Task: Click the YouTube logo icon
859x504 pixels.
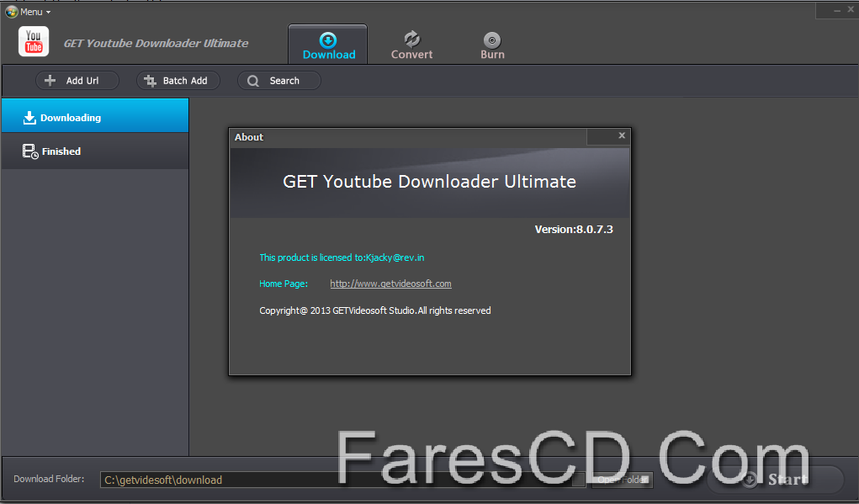Action: [x=34, y=41]
